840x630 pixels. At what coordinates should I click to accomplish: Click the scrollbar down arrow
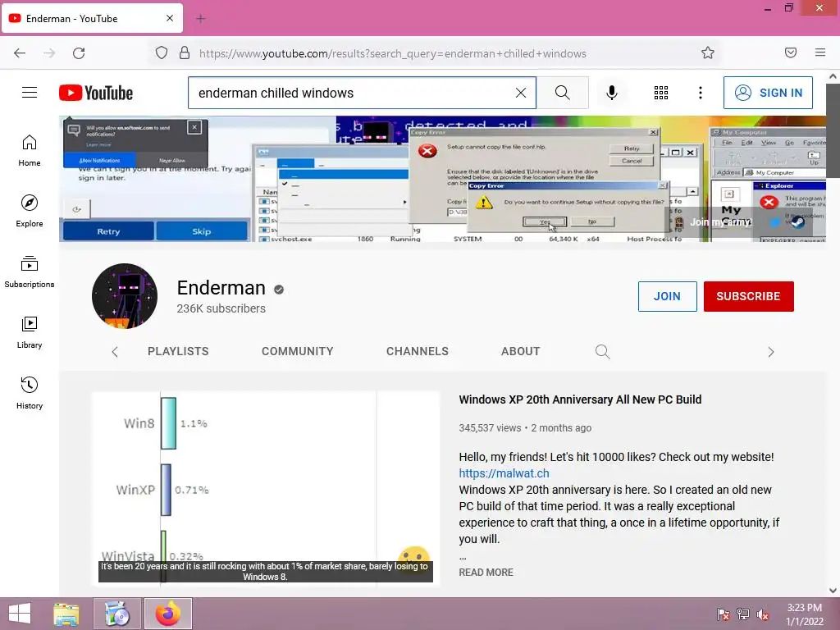[833, 591]
